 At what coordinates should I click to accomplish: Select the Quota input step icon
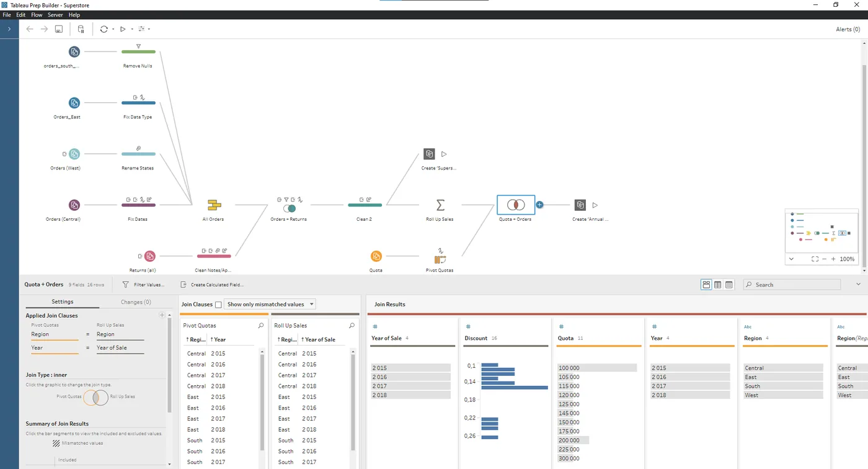pos(376,256)
